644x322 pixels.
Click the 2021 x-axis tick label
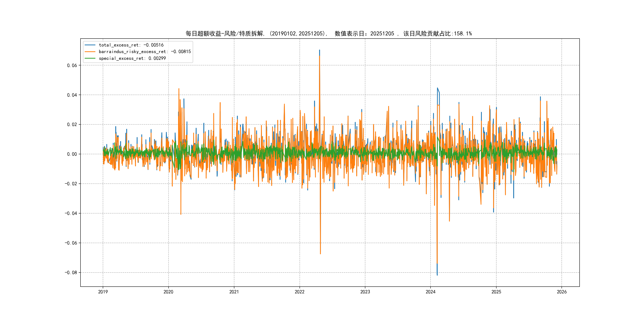point(234,292)
